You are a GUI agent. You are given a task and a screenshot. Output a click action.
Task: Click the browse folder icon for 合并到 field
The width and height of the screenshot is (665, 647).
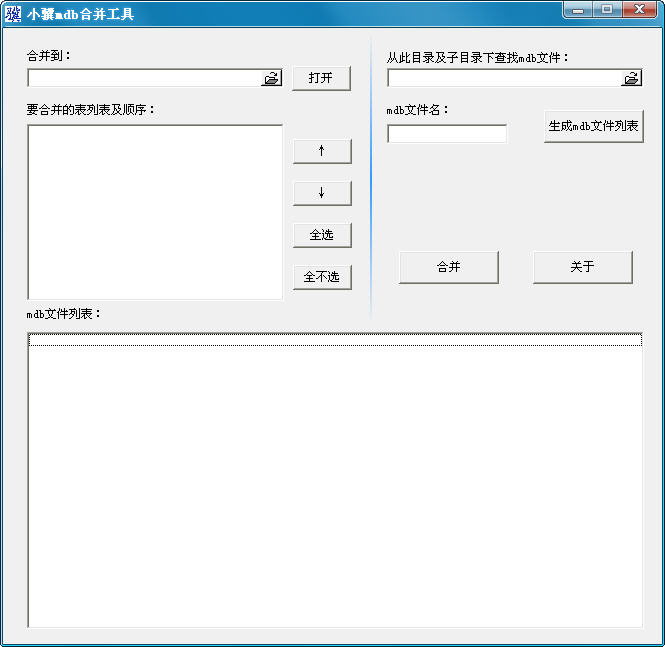click(x=271, y=78)
